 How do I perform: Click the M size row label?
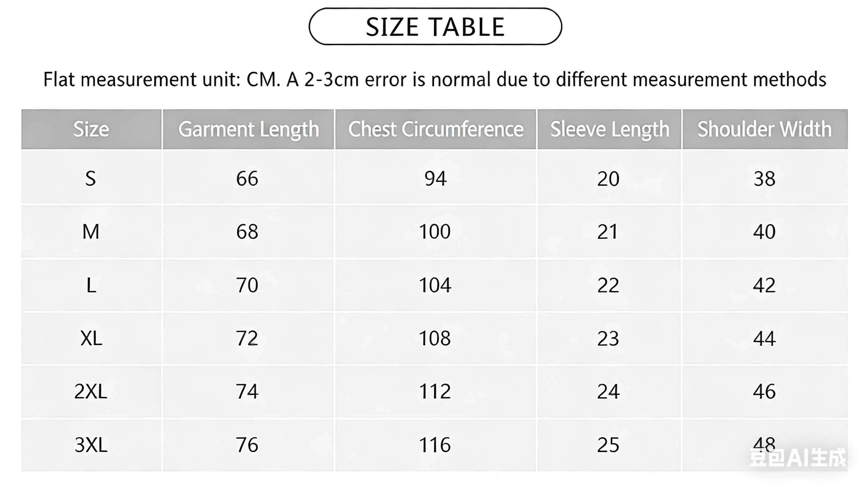[x=91, y=231]
